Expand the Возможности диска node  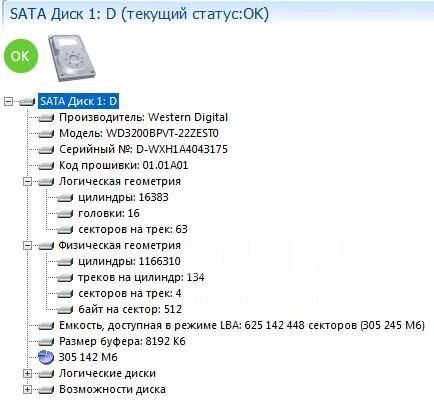tap(27, 389)
